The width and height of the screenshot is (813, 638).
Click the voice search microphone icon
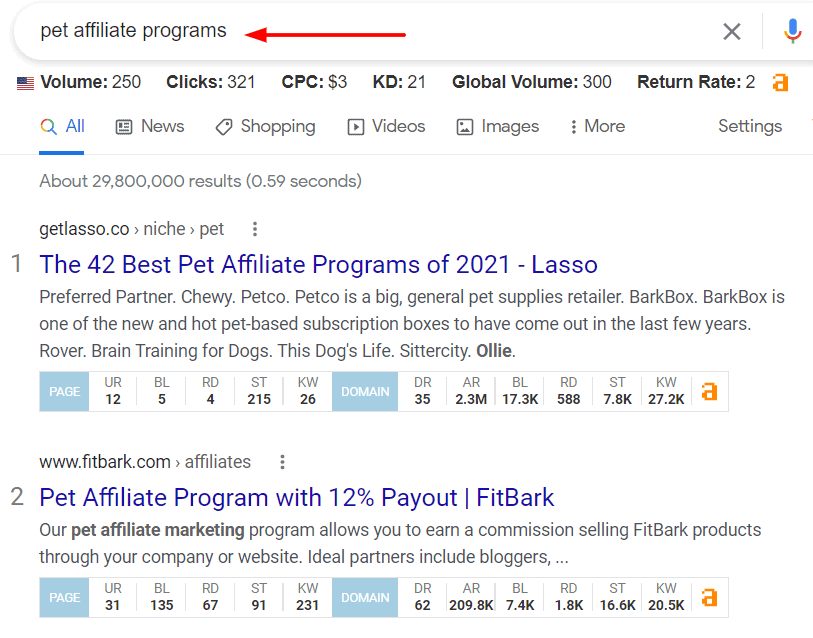(793, 31)
